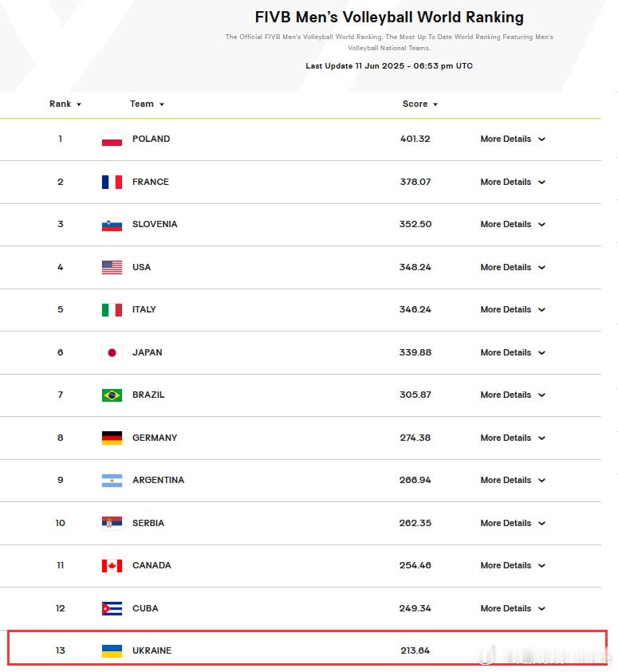Select the Canada flag icon

coord(112,566)
